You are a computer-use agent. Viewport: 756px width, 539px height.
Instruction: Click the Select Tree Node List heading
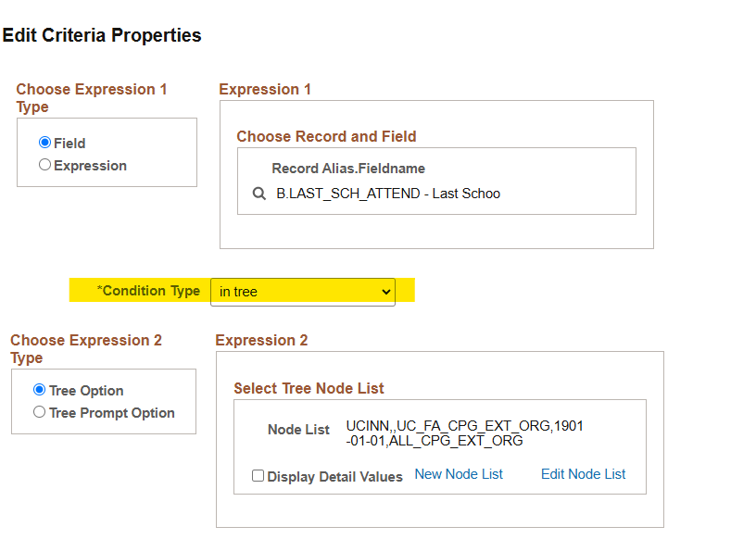pos(309,388)
